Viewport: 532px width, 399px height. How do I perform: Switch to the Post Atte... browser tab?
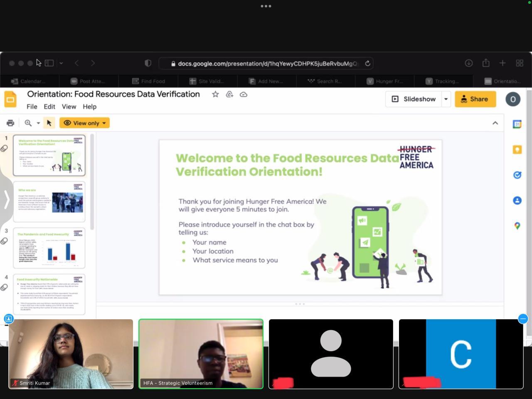pyautogui.click(x=89, y=81)
